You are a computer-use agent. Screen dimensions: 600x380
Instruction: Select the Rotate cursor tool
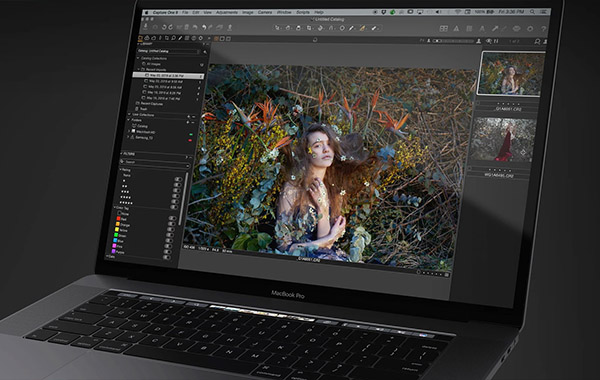pyautogui.click(x=320, y=28)
